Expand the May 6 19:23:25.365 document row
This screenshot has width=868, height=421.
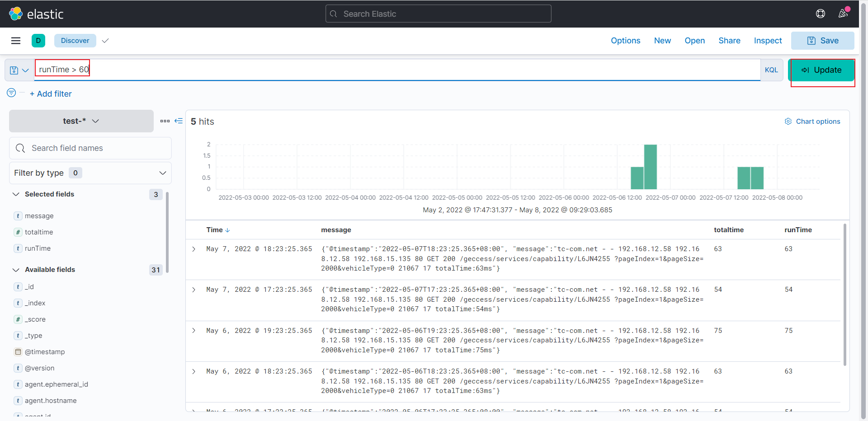tap(194, 331)
